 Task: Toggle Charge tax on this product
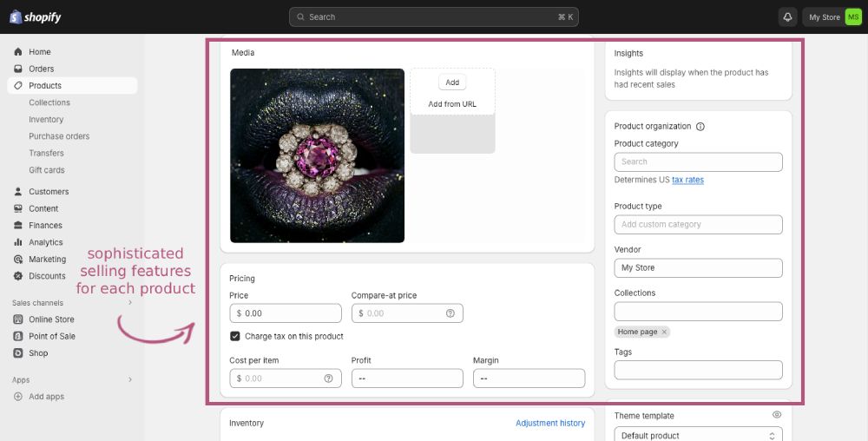click(x=235, y=336)
